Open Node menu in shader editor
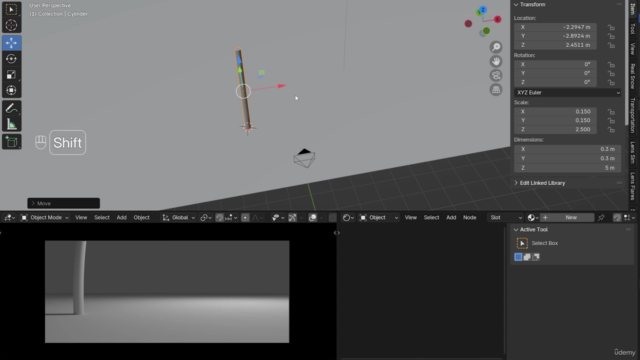640x360 pixels. (x=469, y=218)
